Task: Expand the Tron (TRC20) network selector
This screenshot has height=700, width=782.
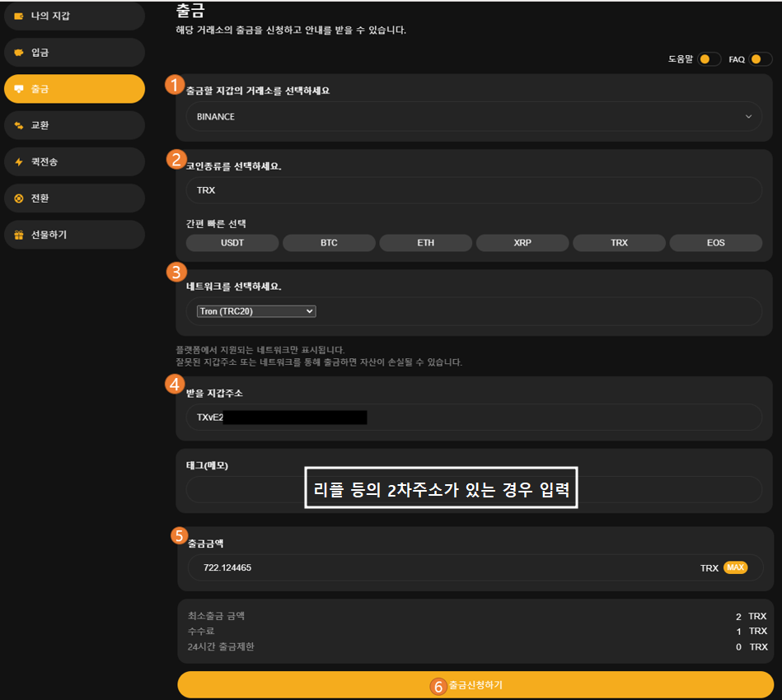Action: (256, 311)
